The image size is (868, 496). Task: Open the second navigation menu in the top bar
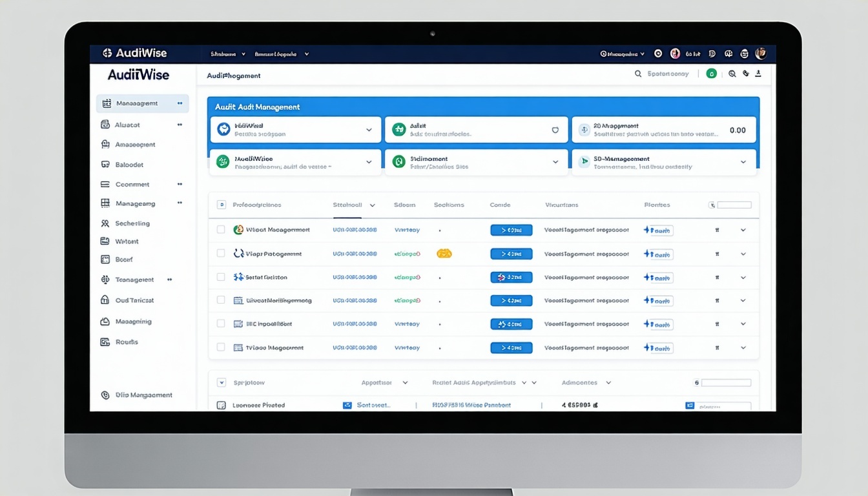coord(281,54)
